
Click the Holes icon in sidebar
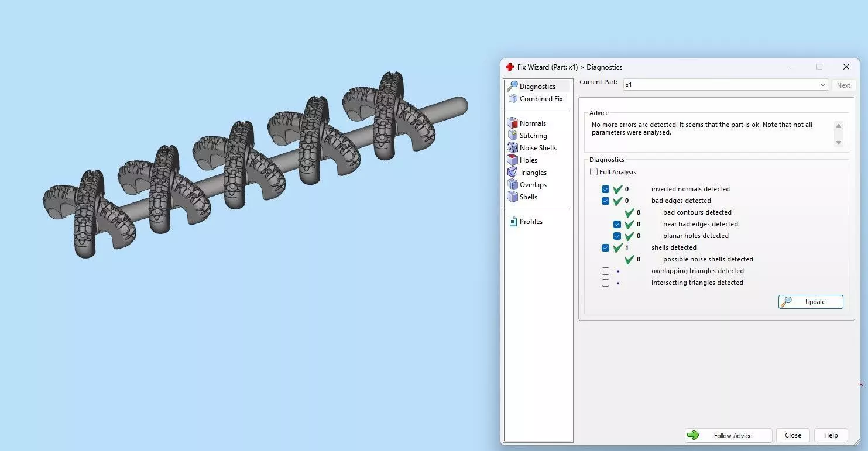point(513,160)
